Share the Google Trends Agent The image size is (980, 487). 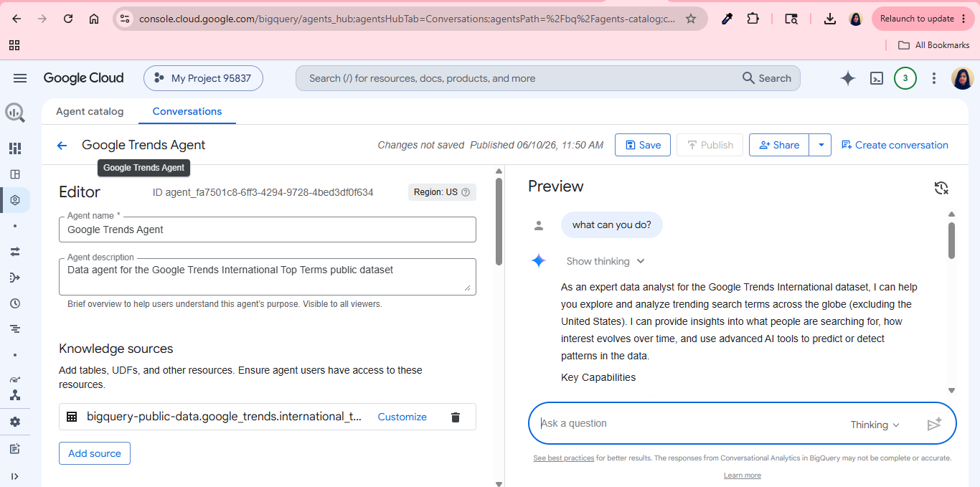(779, 145)
